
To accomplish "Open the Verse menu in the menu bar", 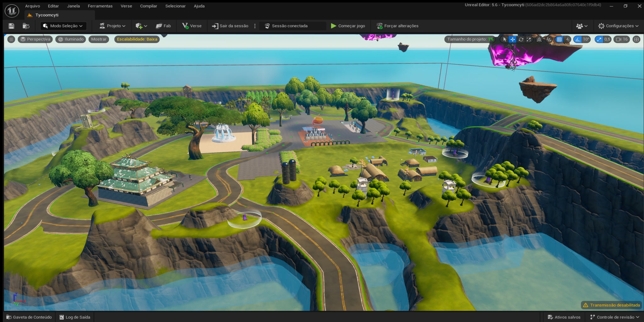I will click(x=126, y=6).
